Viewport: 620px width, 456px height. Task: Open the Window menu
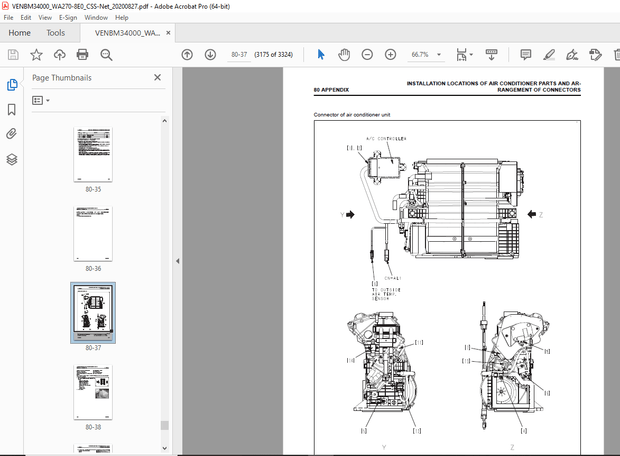tap(96, 17)
